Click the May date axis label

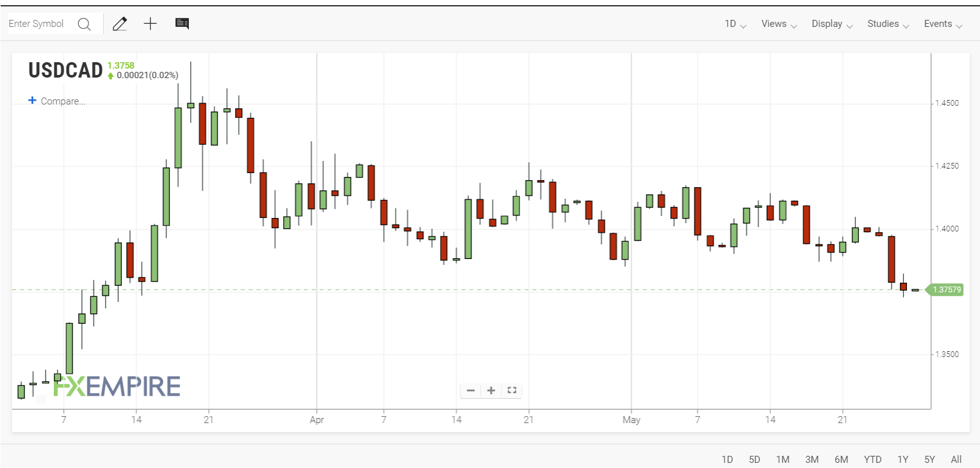click(x=632, y=420)
